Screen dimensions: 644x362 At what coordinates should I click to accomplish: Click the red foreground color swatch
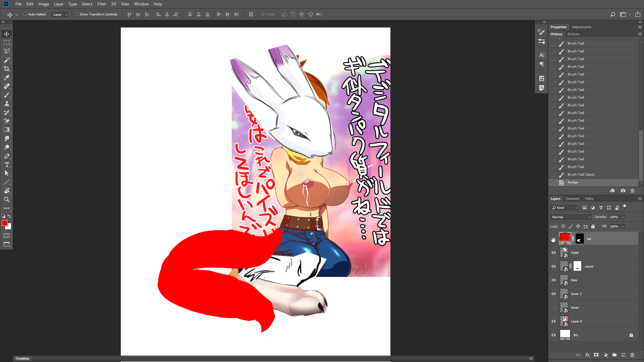[x=5, y=223]
